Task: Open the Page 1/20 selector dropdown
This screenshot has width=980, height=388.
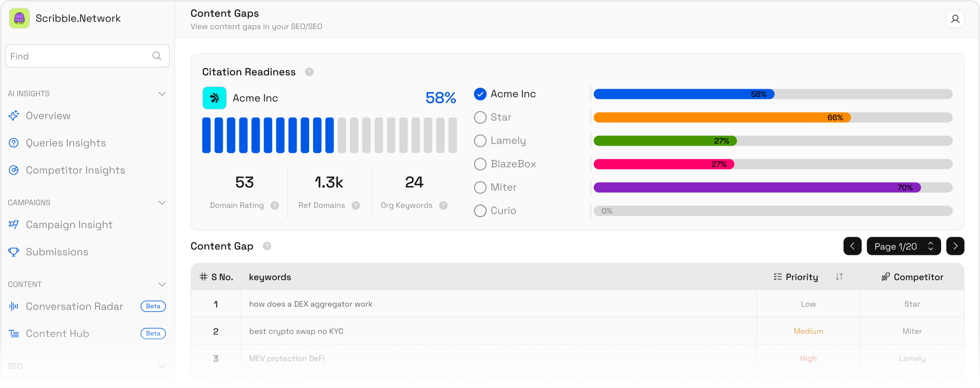Action: tap(903, 246)
